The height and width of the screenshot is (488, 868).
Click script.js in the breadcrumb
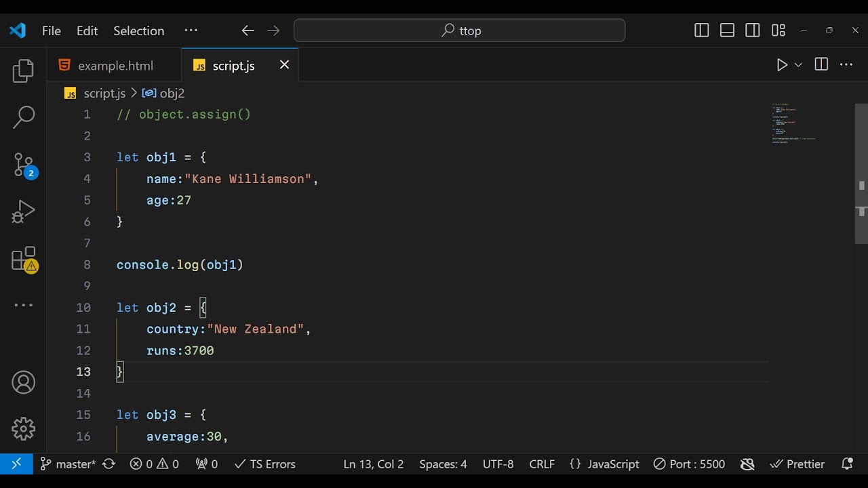click(x=104, y=94)
